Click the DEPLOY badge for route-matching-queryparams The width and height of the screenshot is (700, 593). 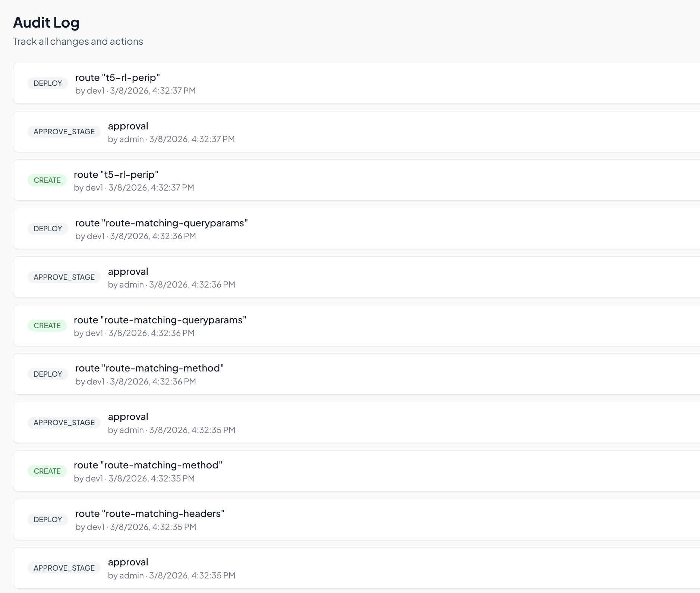tap(48, 229)
